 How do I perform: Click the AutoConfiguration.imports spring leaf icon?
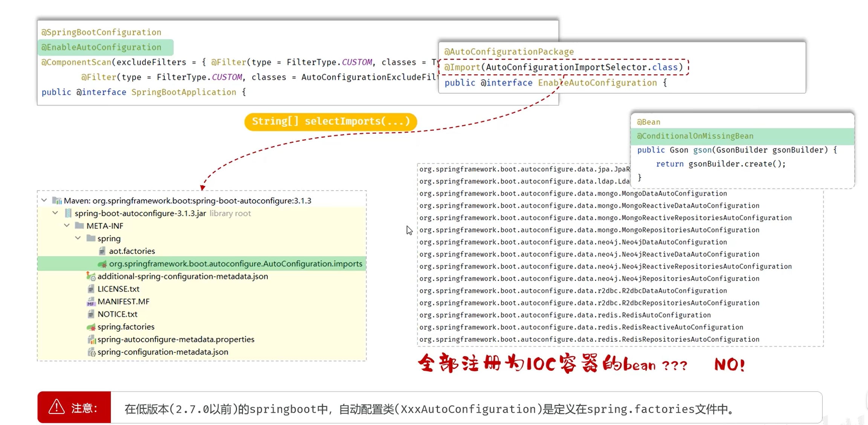(x=102, y=264)
